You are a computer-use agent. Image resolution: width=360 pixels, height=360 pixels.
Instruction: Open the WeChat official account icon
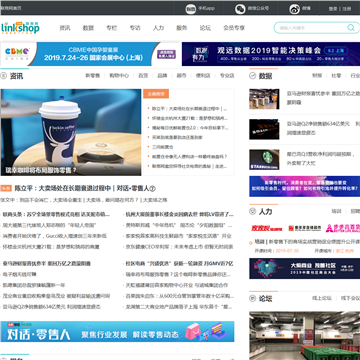point(240,9)
